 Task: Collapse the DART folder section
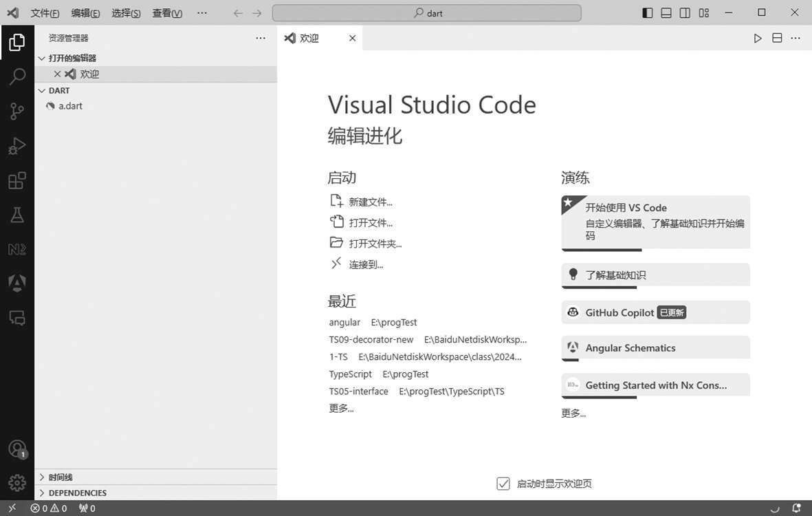(59, 90)
